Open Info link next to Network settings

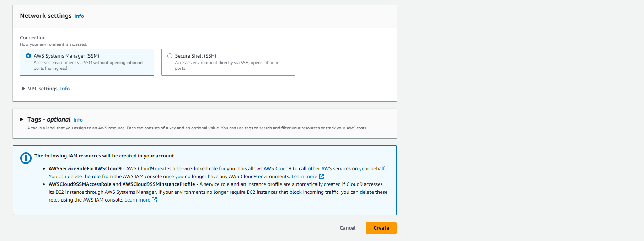click(79, 16)
